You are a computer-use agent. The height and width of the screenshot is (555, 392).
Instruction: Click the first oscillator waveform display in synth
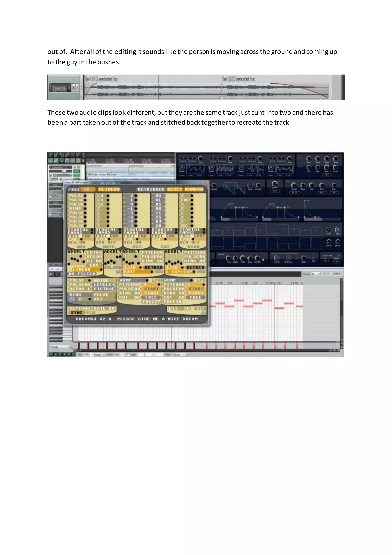pos(195,168)
